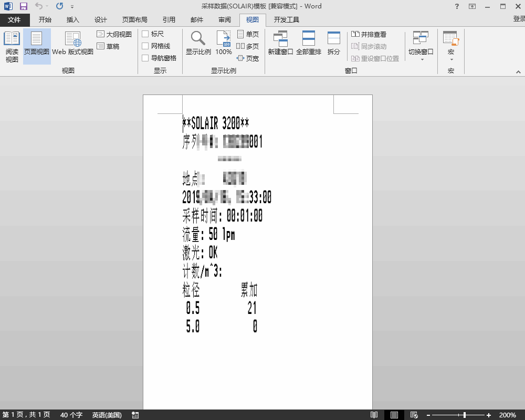Open Ribbon Display Options button
Viewport: 525px width, 420px height.
(x=472, y=6)
